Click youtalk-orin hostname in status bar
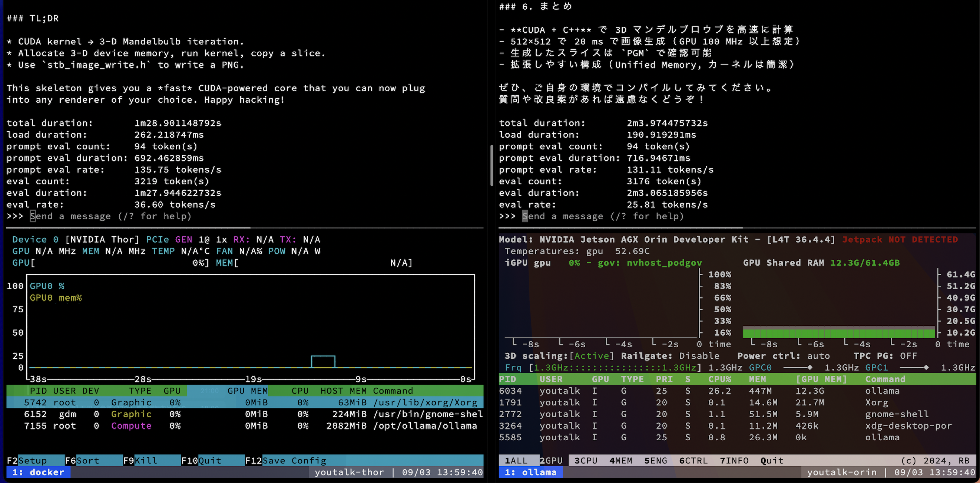This screenshot has width=980, height=483. [841, 472]
